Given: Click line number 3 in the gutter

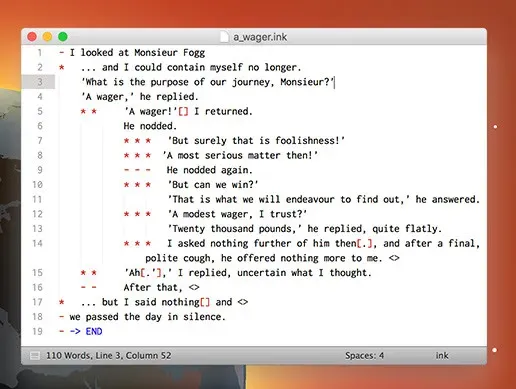Looking at the screenshot, I should tap(40, 82).
